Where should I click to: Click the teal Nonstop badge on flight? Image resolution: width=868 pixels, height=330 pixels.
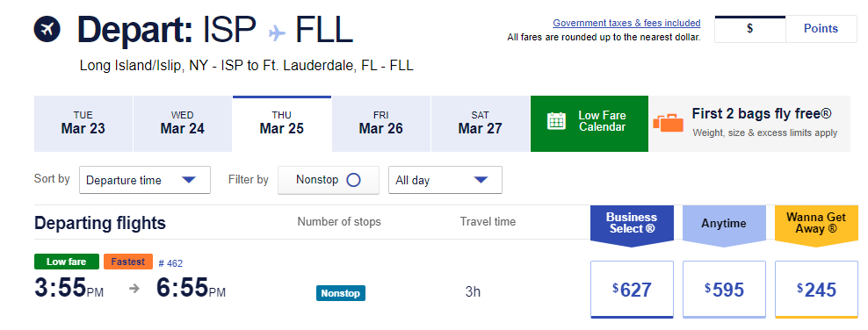pyautogui.click(x=341, y=293)
